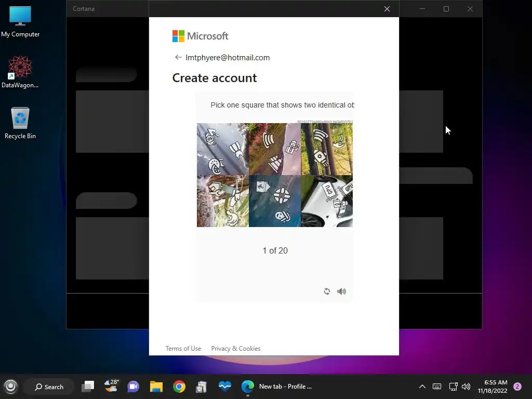Close the Microsoft sign-up dialog
This screenshot has height=399, width=532.
pos(387,9)
